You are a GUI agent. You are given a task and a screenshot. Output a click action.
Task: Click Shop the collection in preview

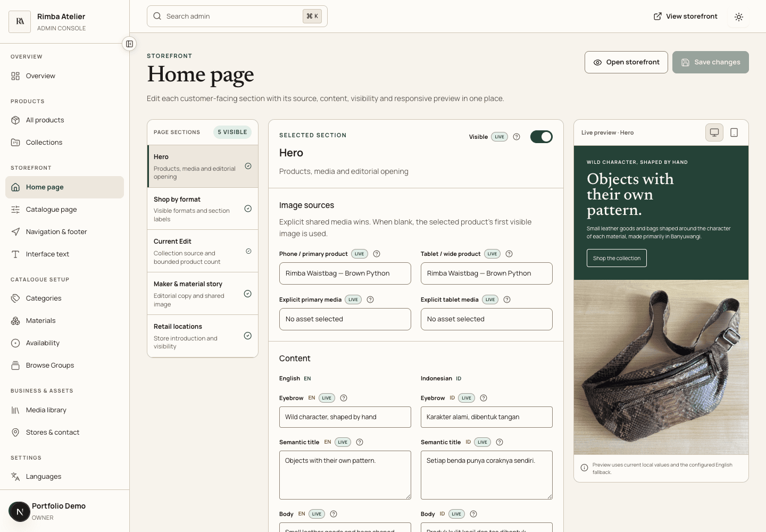point(617,258)
